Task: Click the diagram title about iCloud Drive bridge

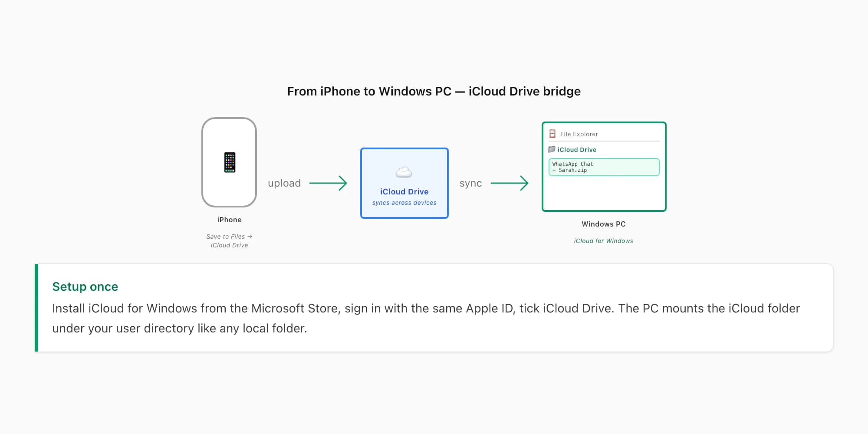Action: click(x=434, y=91)
